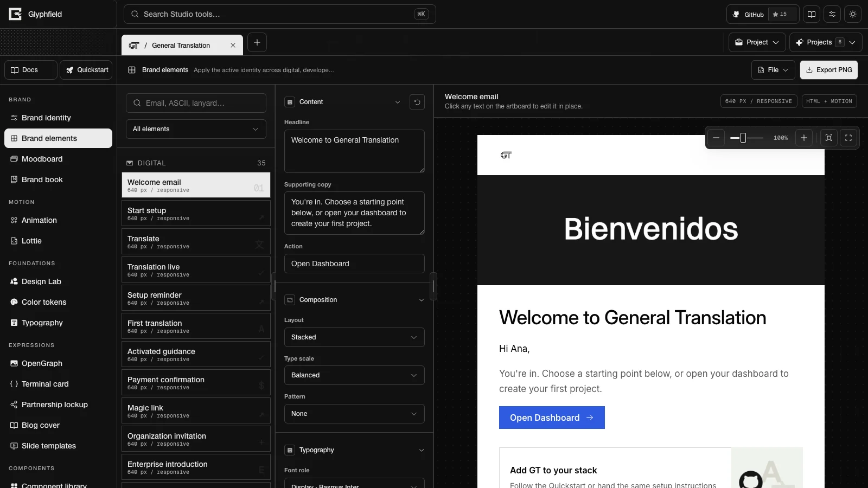This screenshot has height=488, width=868.
Task: Select the Translation live element
Action: tap(196, 269)
